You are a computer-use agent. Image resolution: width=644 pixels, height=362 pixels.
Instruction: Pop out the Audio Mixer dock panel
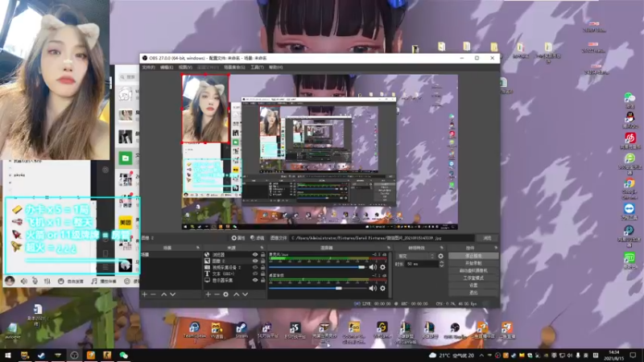[x=389, y=248]
